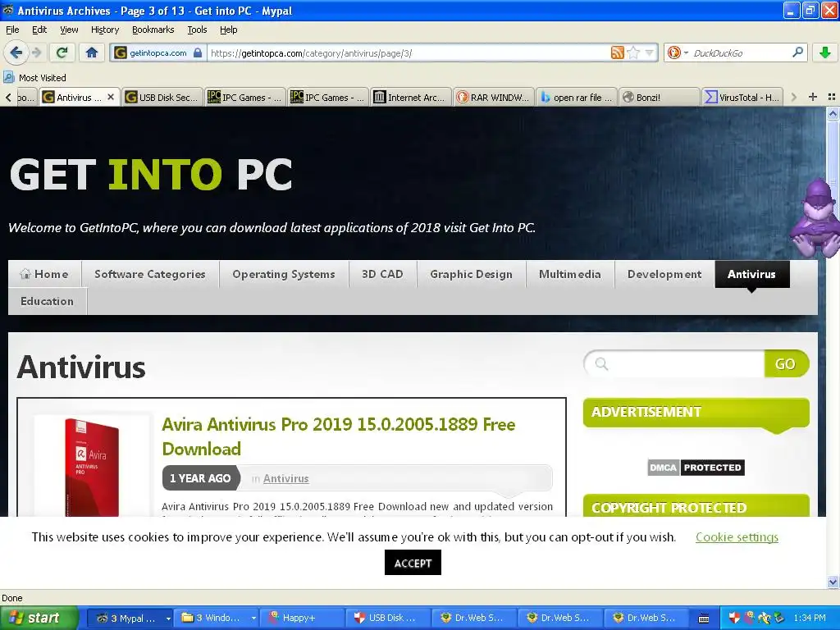Viewport: 840px width, 630px height.
Task: Switch to USB Disk taskbar window
Action: tap(389, 618)
